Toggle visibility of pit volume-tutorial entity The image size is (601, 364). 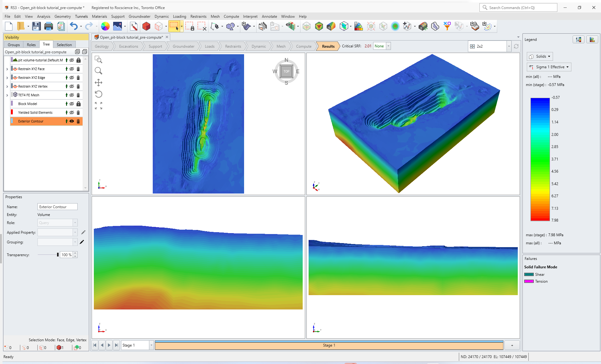pyautogui.click(x=72, y=60)
